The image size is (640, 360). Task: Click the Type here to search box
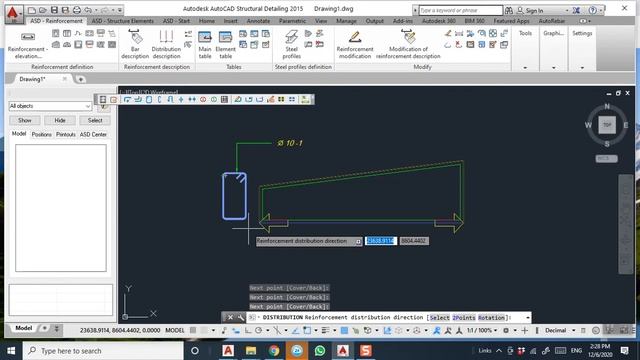(103, 351)
